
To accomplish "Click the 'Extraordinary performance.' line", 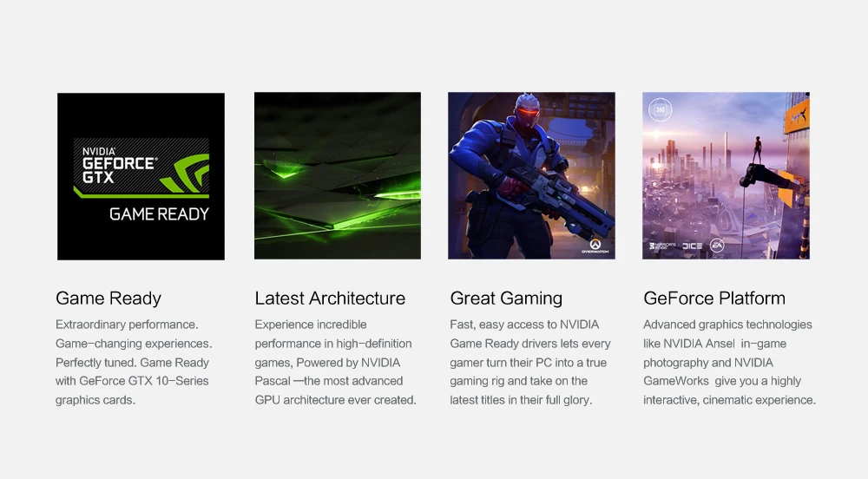I will point(127,325).
